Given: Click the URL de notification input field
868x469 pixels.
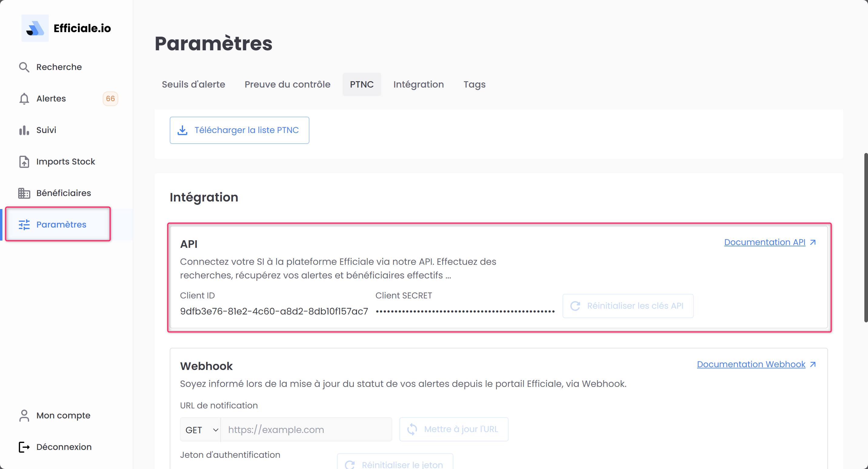Looking at the screenshot, I should coord(306,430).
